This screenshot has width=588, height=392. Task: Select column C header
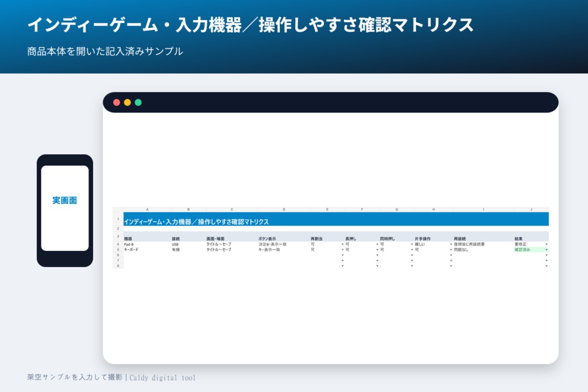pos(232,209)
